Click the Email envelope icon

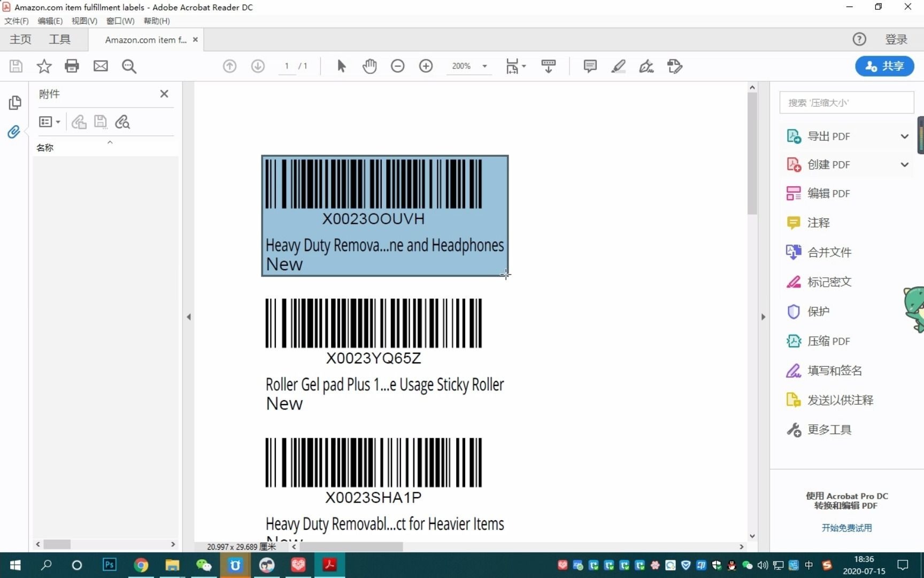(101, 66)
